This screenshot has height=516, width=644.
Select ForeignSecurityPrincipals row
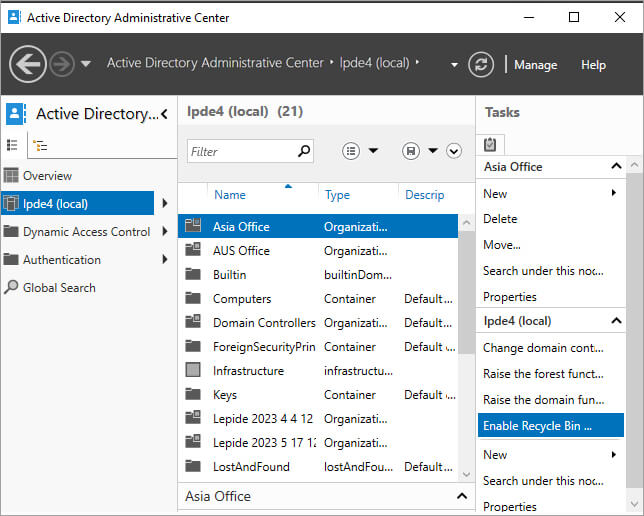tap(318, 347)
